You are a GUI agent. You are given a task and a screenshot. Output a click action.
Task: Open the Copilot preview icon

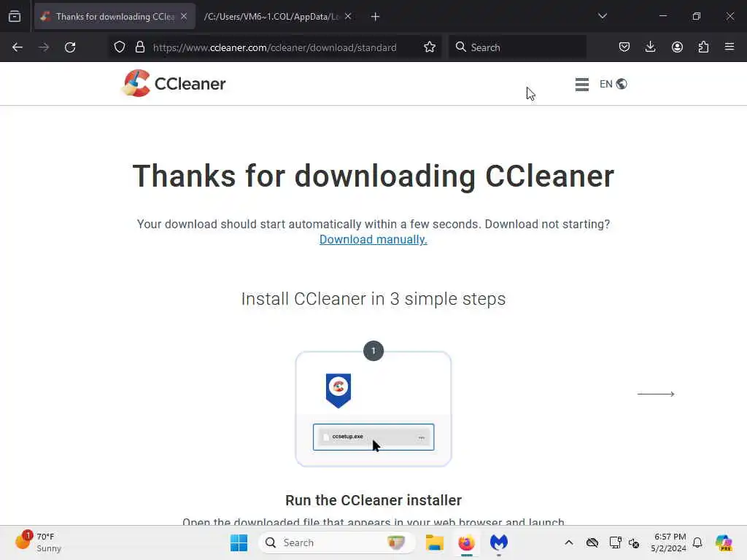coord(724,542)
